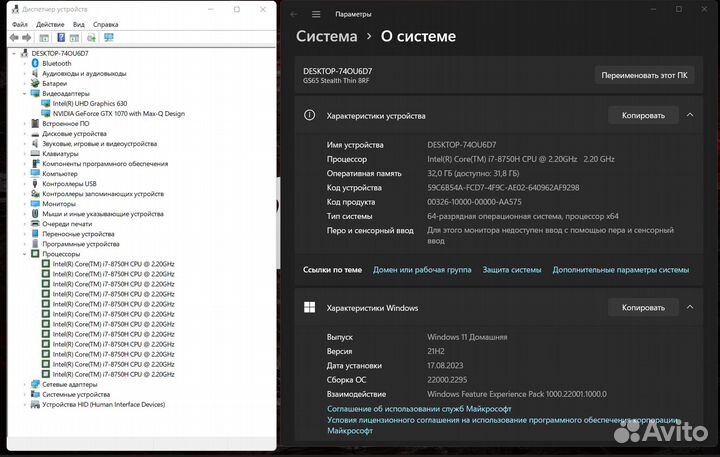Expand the Сетевые адаптеры category
Viewport: 720px width, 457px height.
coord(26,384)
